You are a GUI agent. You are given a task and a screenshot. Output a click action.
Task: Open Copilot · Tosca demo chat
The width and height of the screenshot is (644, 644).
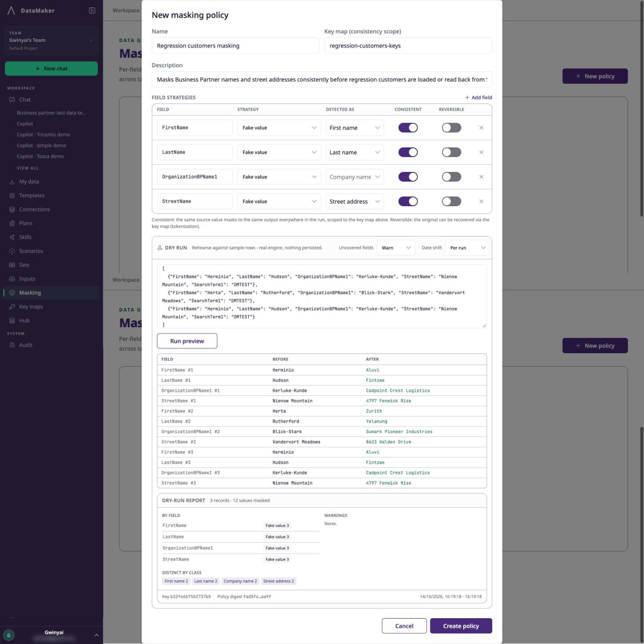(40, 156)
